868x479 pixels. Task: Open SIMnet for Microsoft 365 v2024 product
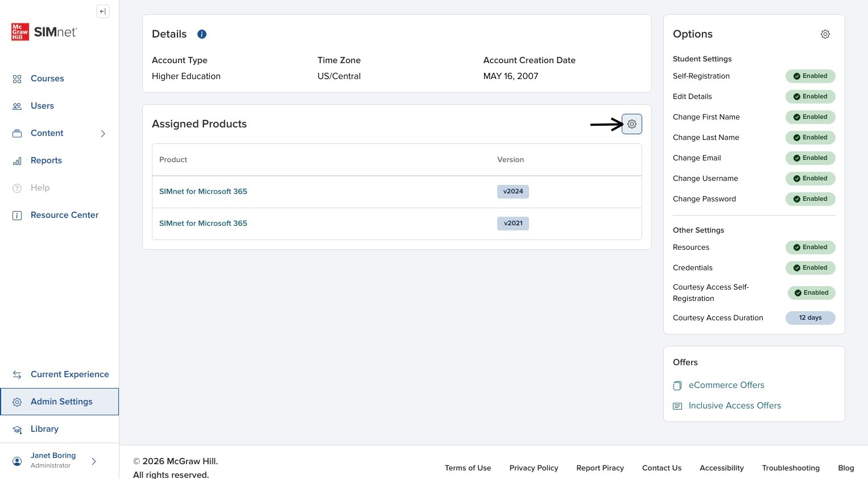pos(203,192)
